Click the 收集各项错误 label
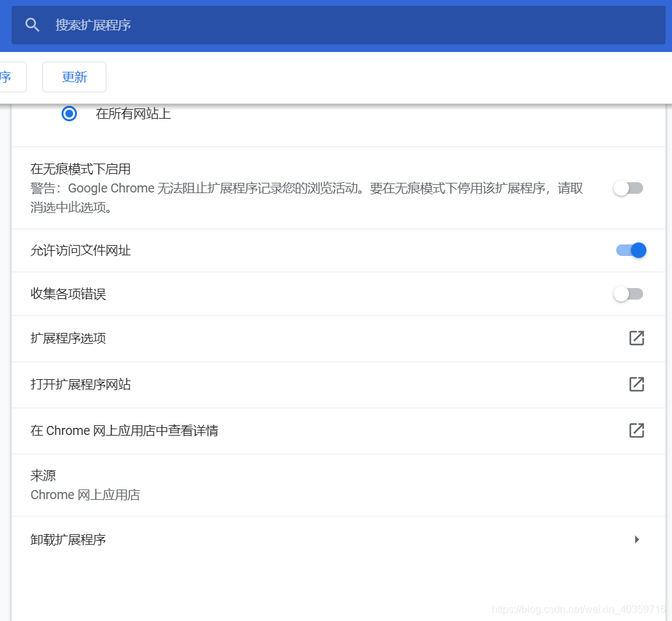Screen dimensions: 672x621 pos(68,294)
